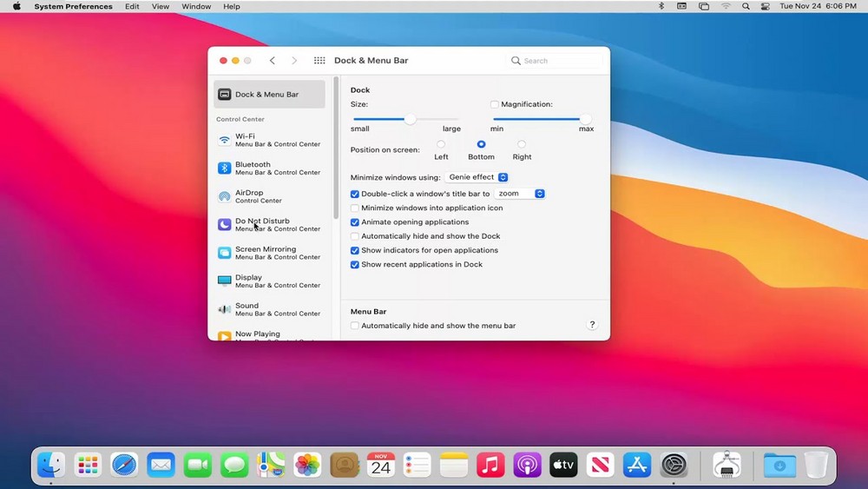Open the Genie effect dropdown

click(x=477, y=177)
